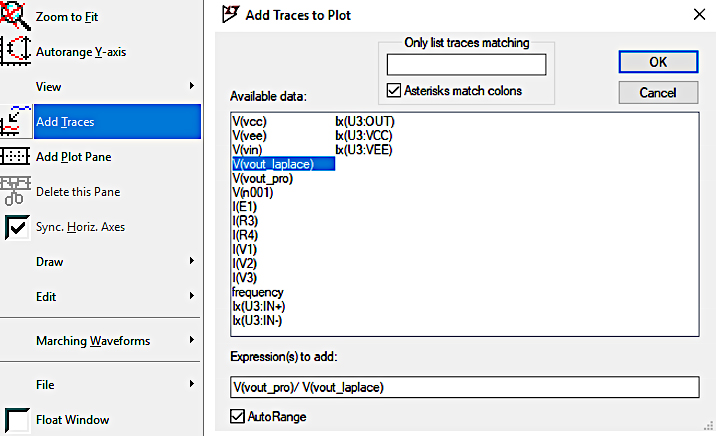
Task: Expand the Marching Waveforms submenu arrow
Action: [192, 340]
